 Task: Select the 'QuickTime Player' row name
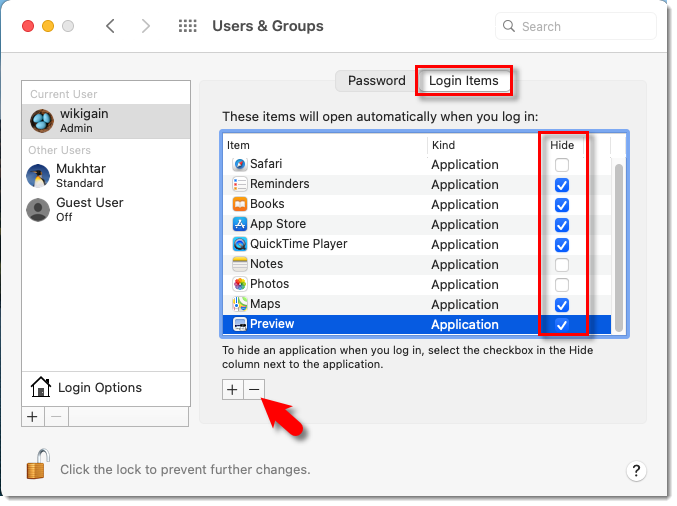coord(299,244)
